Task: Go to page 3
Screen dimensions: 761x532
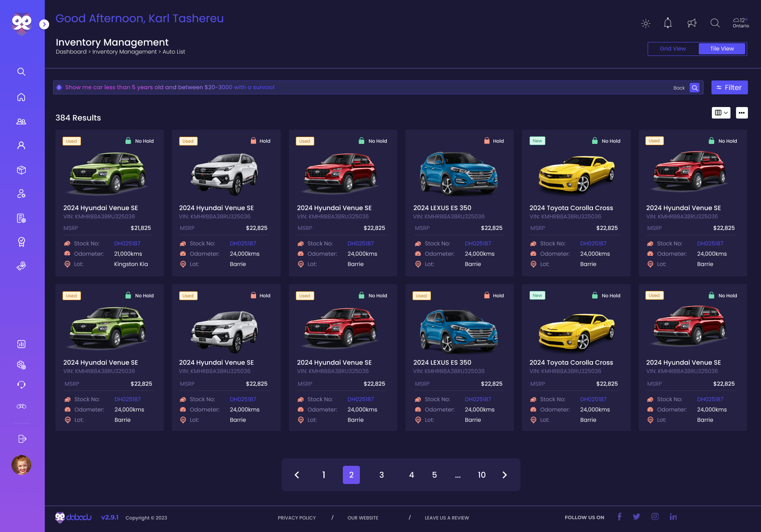Action: click(x=381, y=475)
